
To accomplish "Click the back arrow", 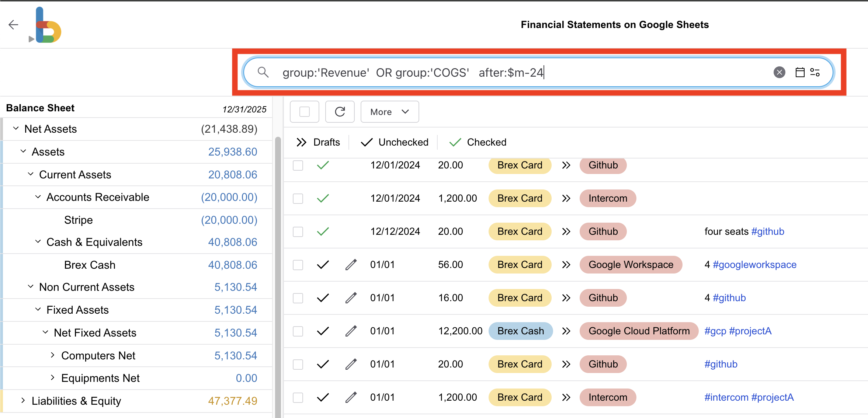I will [x=13, y=24].
